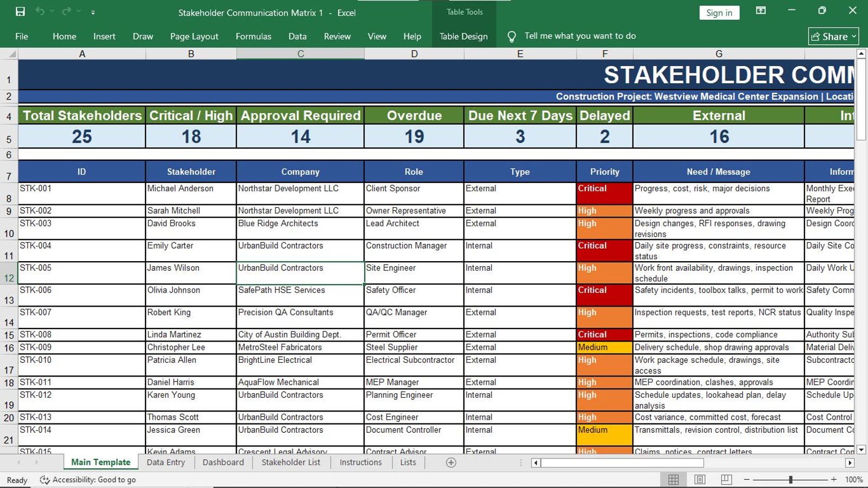This screenshot has height=488, width=868.
Task: Select the cell Michael Anderson
Action: coord(191,193)
